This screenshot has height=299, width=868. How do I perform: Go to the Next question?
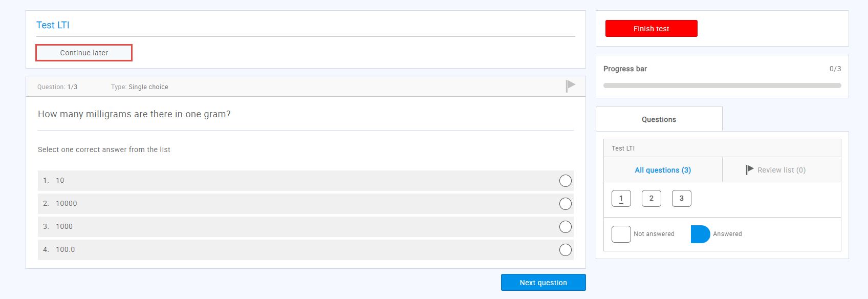(x=543, y=283)
